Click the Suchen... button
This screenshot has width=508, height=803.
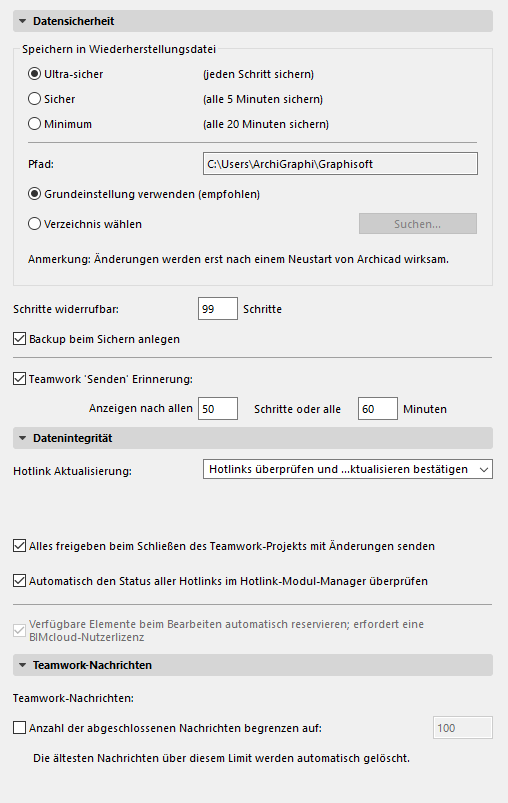(x=417, y=224)
